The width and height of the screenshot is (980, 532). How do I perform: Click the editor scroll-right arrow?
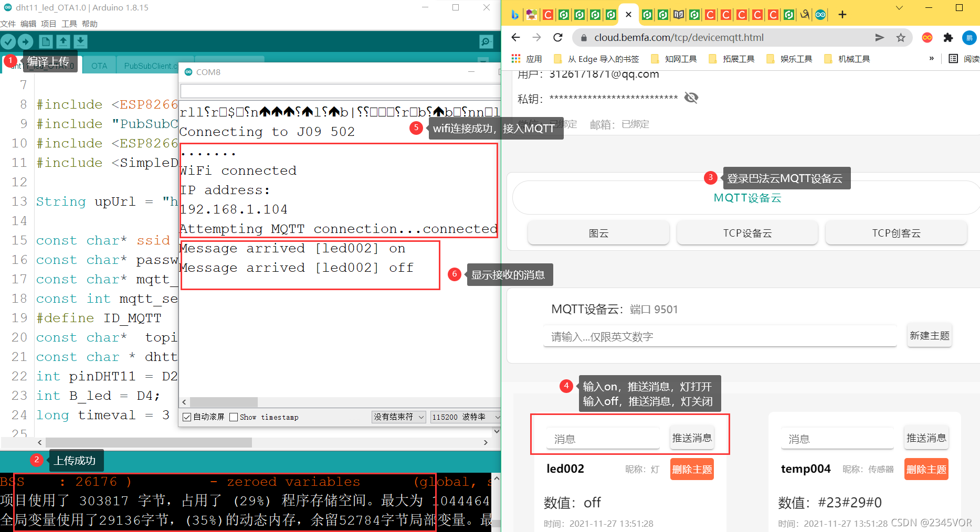[486, 442]
